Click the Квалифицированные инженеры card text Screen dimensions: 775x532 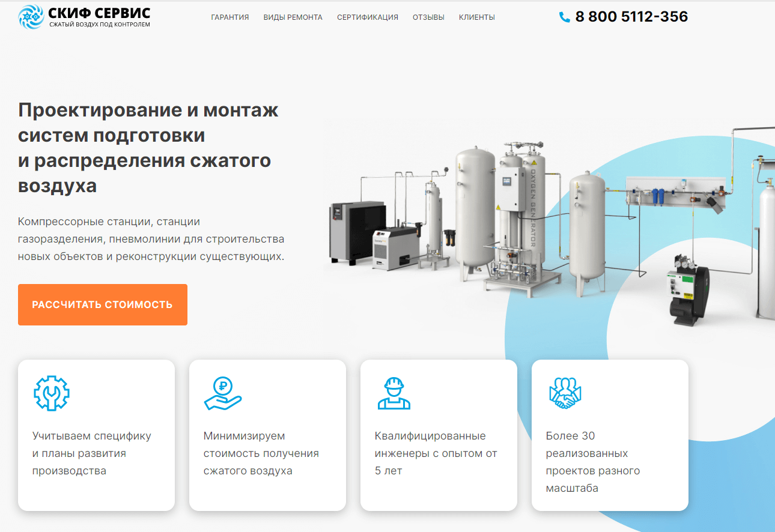click(x=436, y=453)
